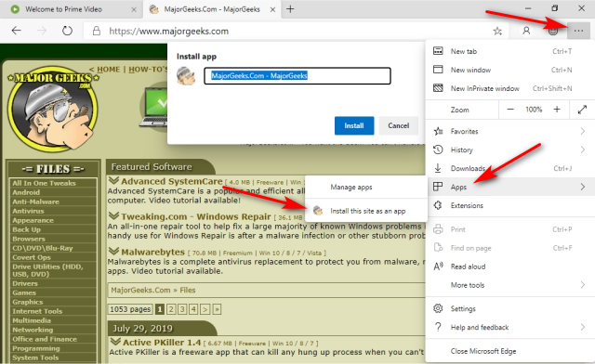The image size is (595, 364).
Task: Click Malwarebytes download arrow icon
Action: (113, 251)
